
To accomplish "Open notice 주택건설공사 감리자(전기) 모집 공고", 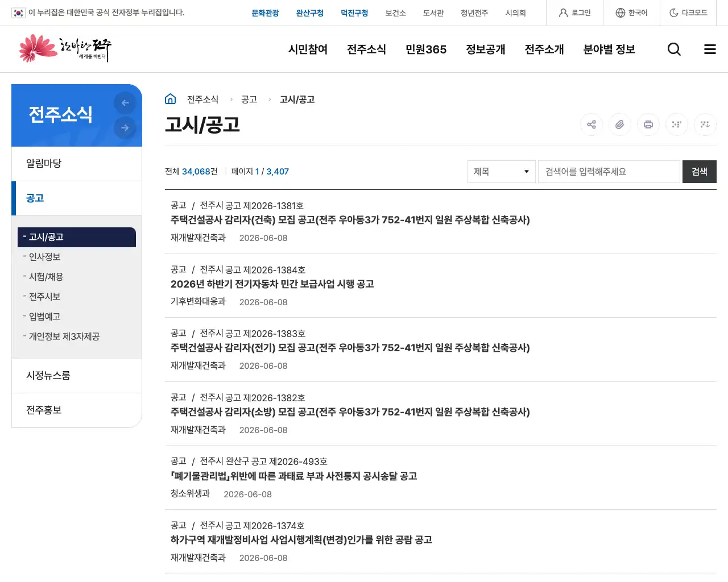I will click(x=350, y=348).
